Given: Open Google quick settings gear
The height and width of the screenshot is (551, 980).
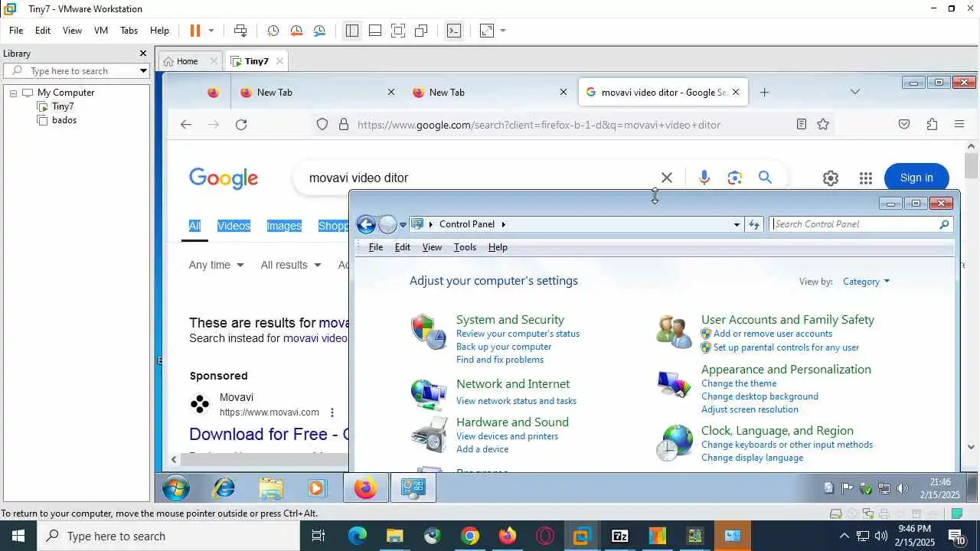Looking at the screenshot, I should (831, 178).
